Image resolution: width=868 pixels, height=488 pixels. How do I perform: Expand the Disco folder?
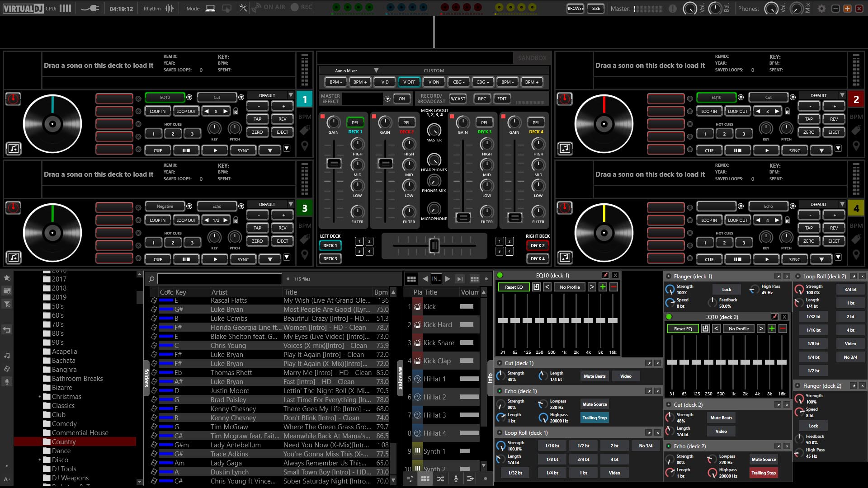tap(40, 460)
